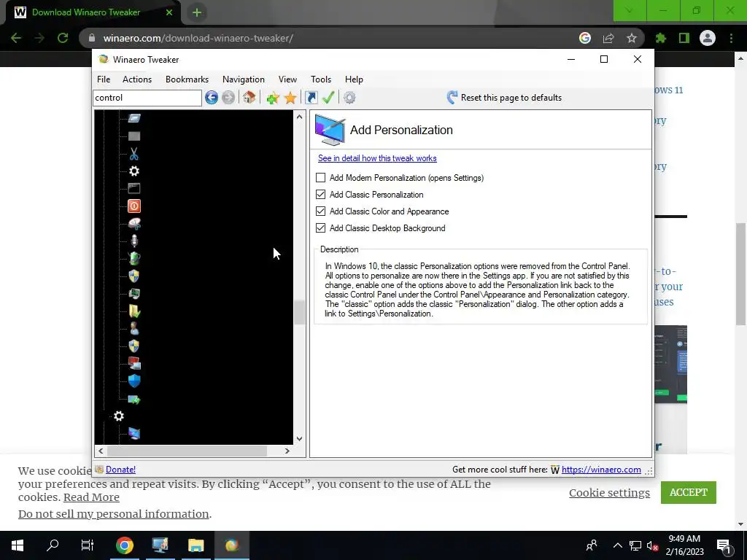Viewport: 747px width, 560px height.
Task: Select the red power button tree item
Action: pos(134,206)
